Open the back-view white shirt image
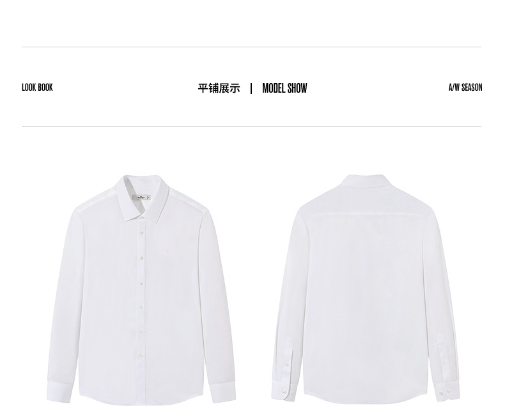This screenshot has height=420, width=505. click(365, 289)
